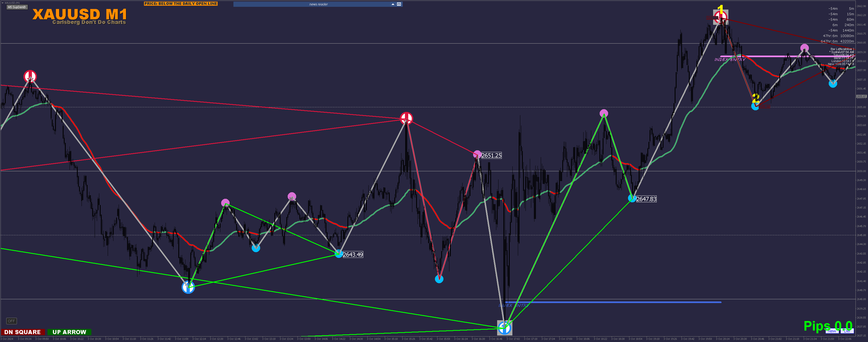Open the XAUUSD,M1 chart dropdown triangle
The image size is (868, 342).
point(3,3)
